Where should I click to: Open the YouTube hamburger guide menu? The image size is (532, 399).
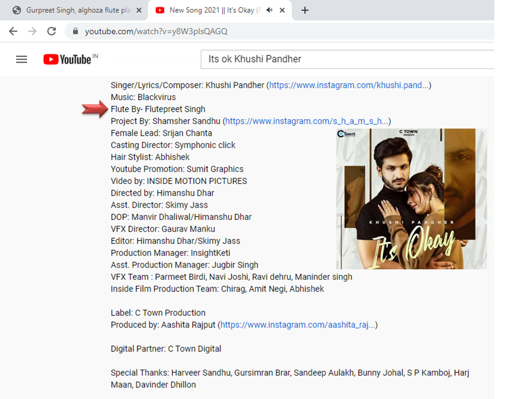(22, 59)
